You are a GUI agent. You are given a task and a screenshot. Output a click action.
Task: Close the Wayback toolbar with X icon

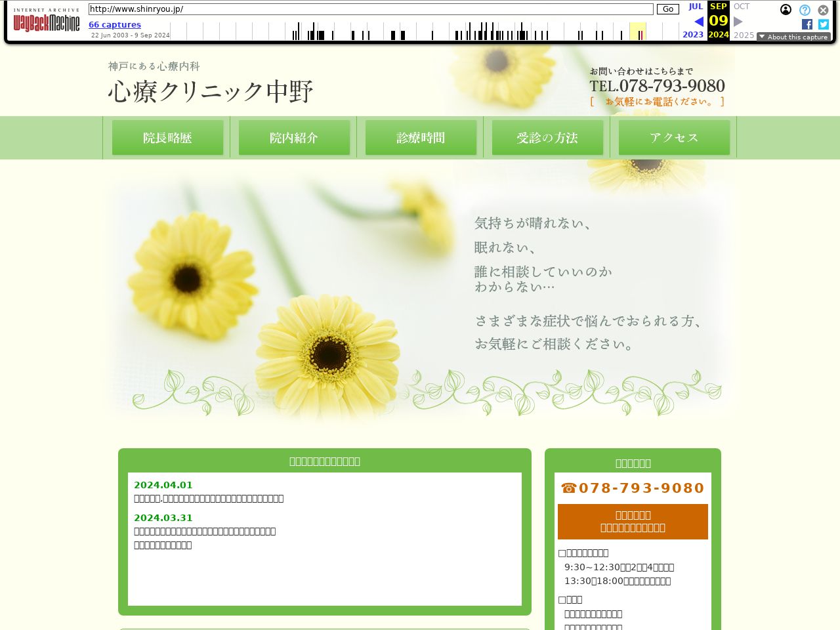point(823,10)
